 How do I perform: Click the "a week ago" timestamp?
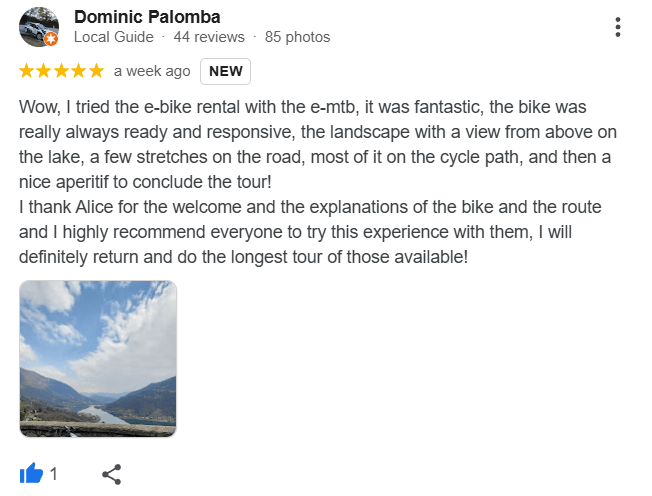pos(152,71)
